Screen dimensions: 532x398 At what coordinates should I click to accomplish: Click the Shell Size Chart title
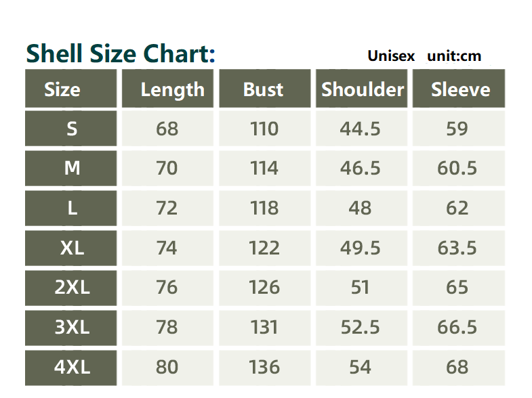pos(121,53)
